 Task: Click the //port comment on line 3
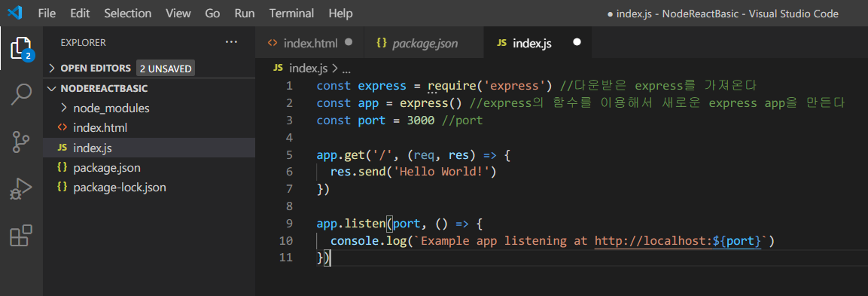pos(462,121)
